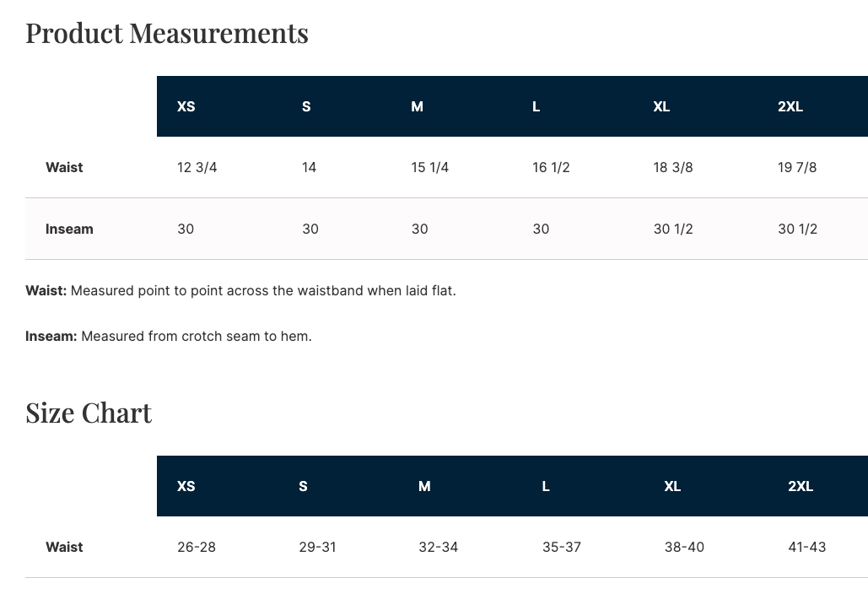The width and height of the screenshot is (868, 605).
Task: Click the 32-34 waist range cell
Action: coord(439,547)
